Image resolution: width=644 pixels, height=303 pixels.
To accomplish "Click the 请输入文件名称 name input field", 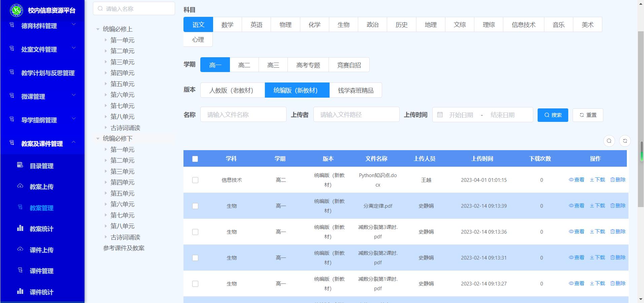I will [x=243, y=115].
